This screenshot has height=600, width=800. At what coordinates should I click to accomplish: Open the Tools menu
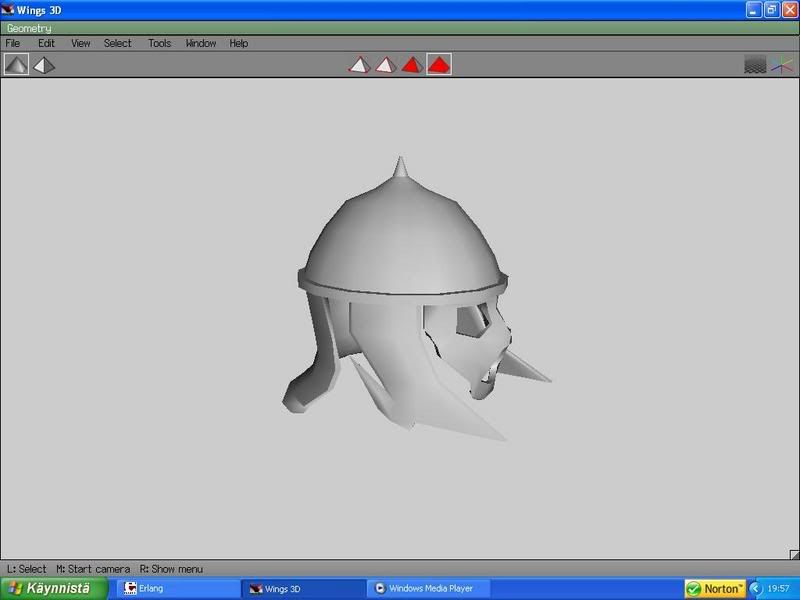pyautogui.click(x=159, y=43)
